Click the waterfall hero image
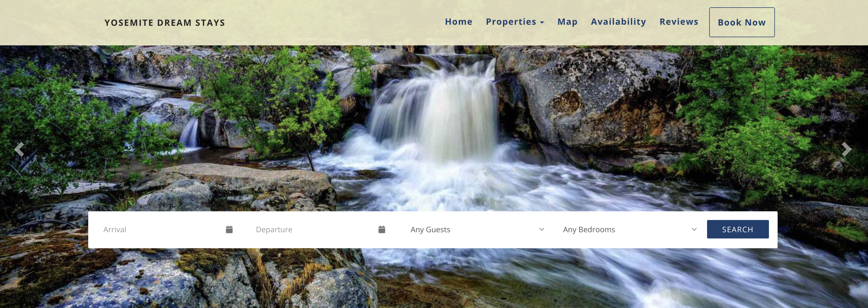Screen dimensions: 868x308 coord(434,128)
